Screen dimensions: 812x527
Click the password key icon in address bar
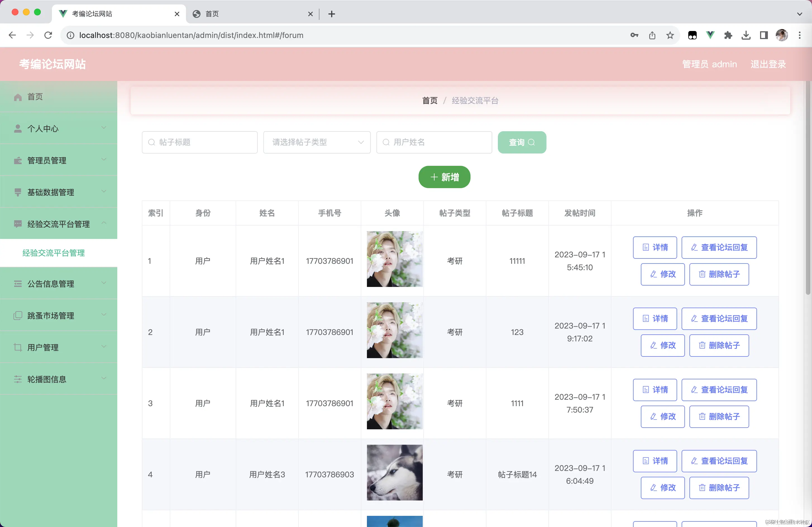[634, 35]
